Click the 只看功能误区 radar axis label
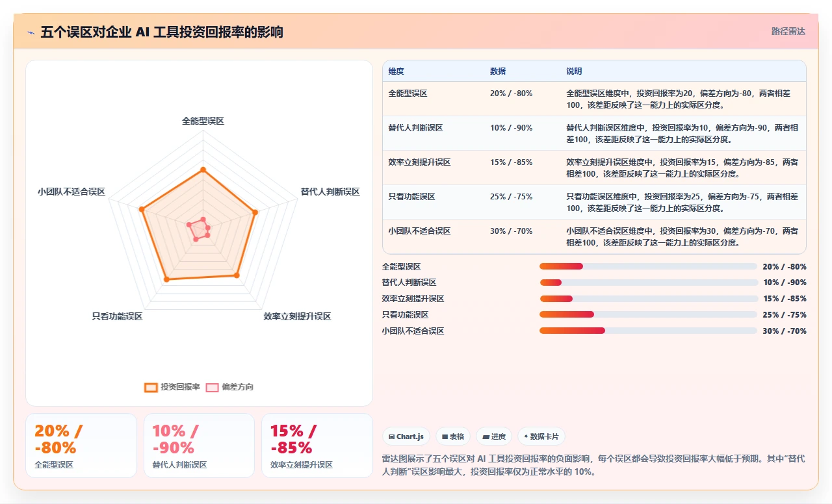Viewport: 832px width, 504px height. (117, 316)
